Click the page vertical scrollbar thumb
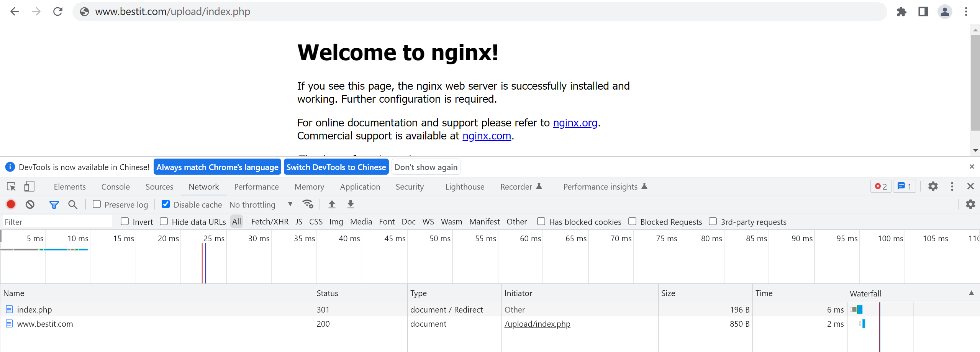Screen dimensions: 980x352 pyautogui.click(x=975, y=82)
